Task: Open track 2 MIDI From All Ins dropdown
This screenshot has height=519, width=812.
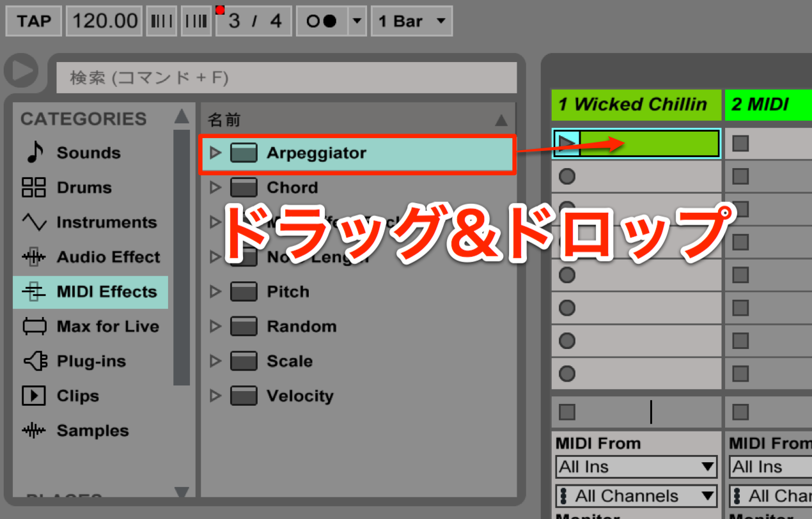Action: click(x=770, y=467)
